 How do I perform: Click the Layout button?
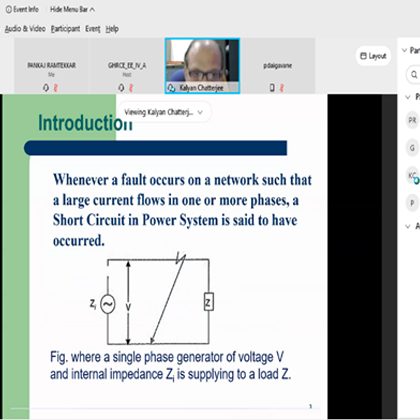point(373,56)
